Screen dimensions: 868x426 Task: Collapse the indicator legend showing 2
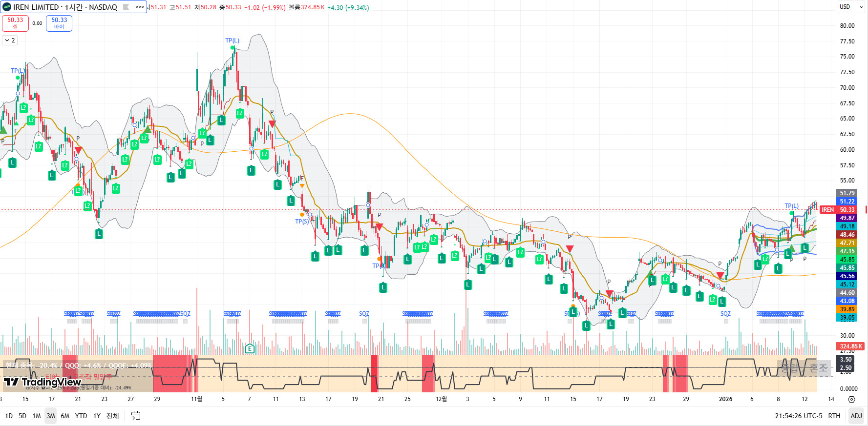(10, 41)
